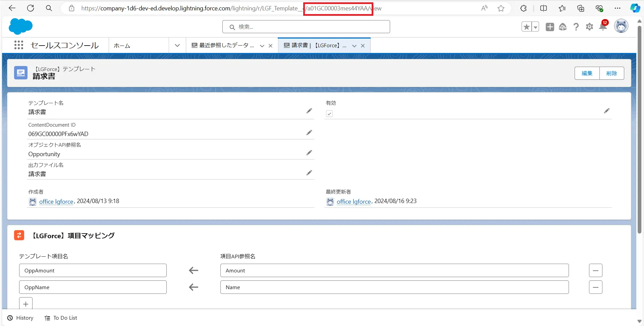Add this page to favorites star
Viewport: 644px width, 326px height.
point(527,27)
